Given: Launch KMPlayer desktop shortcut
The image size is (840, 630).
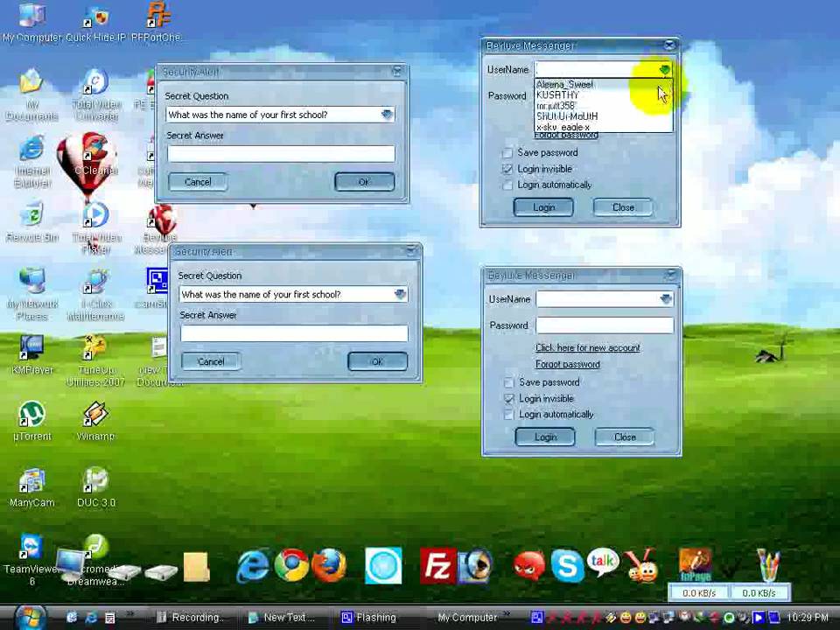Looking at the screenshot, I should pos(32,354).
